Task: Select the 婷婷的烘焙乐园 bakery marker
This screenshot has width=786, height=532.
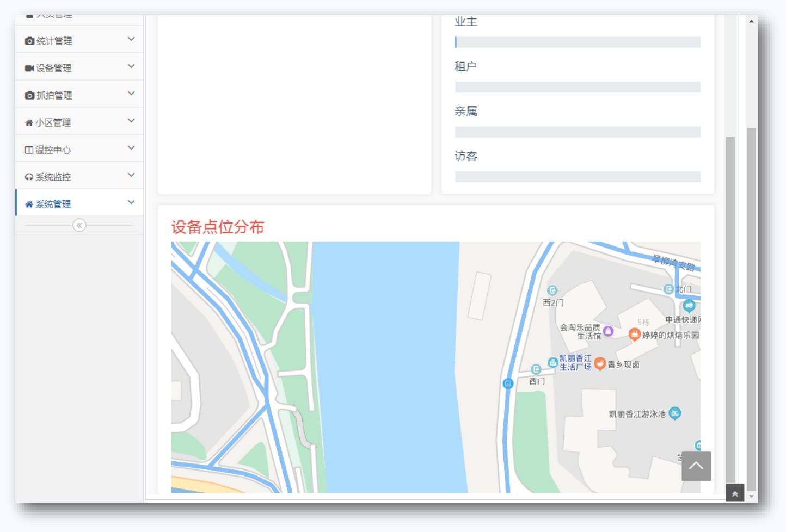Action: tap(634, 334)
